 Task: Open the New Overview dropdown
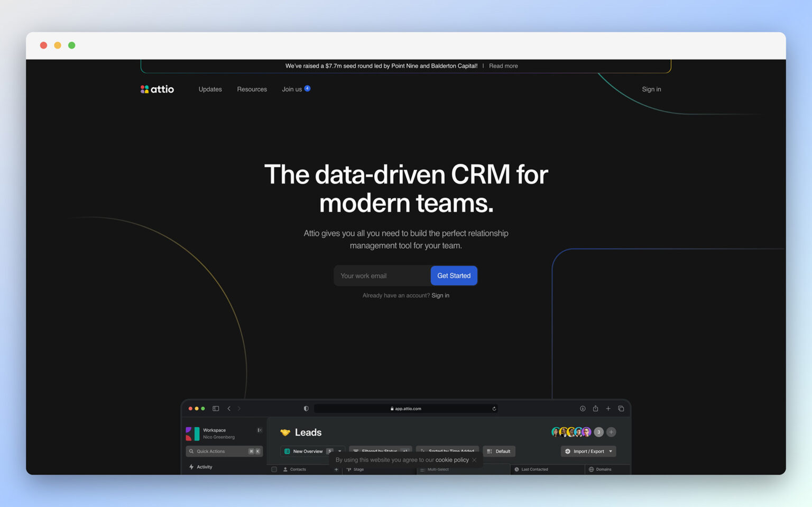coord(340,451)
